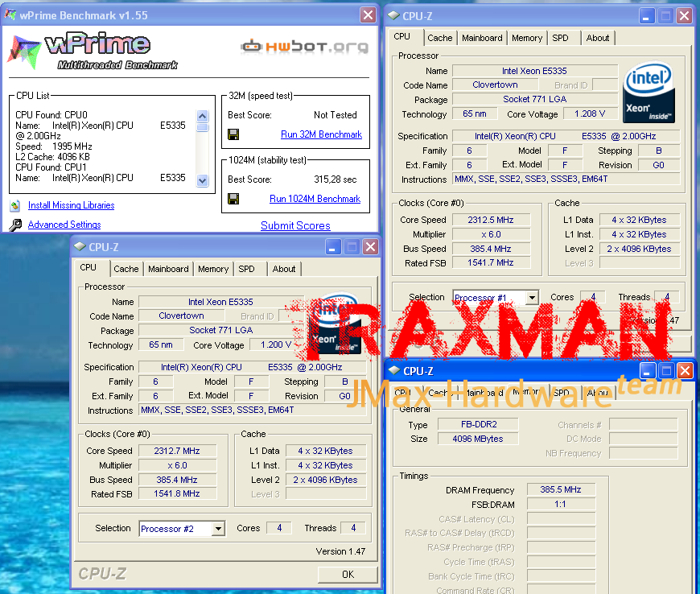Minimize the Memory CPU-Z window
The image size is (700, 594).
click(648, 371)
